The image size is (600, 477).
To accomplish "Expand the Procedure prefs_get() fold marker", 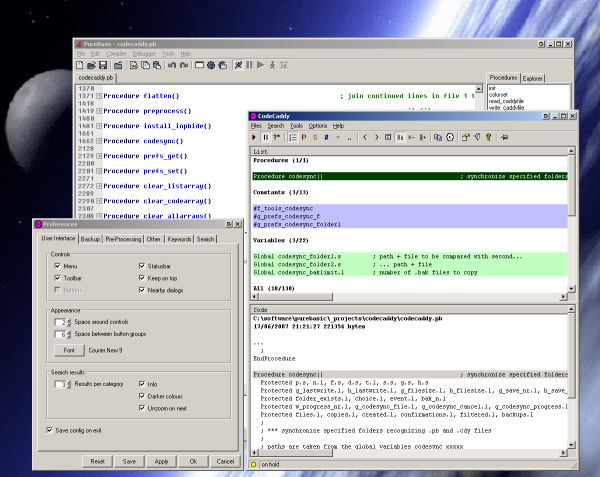I will click(x=99, y=156).
